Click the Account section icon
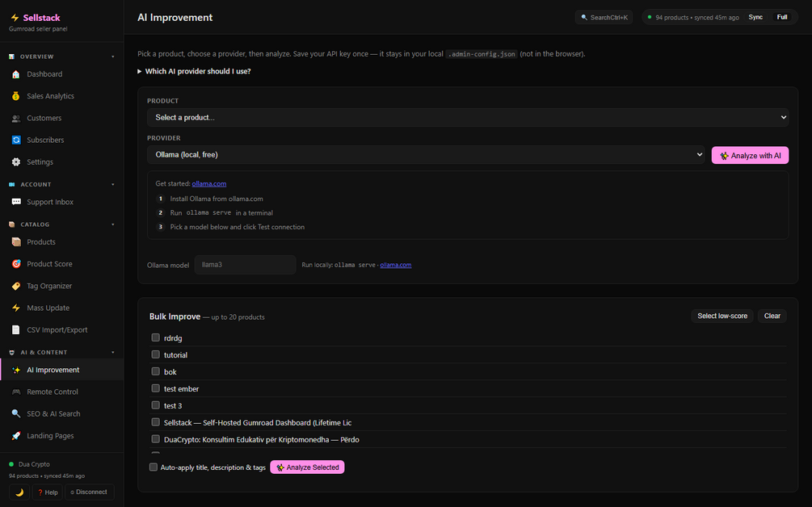The height and width of the screenshot is (507, 812). 11,185
